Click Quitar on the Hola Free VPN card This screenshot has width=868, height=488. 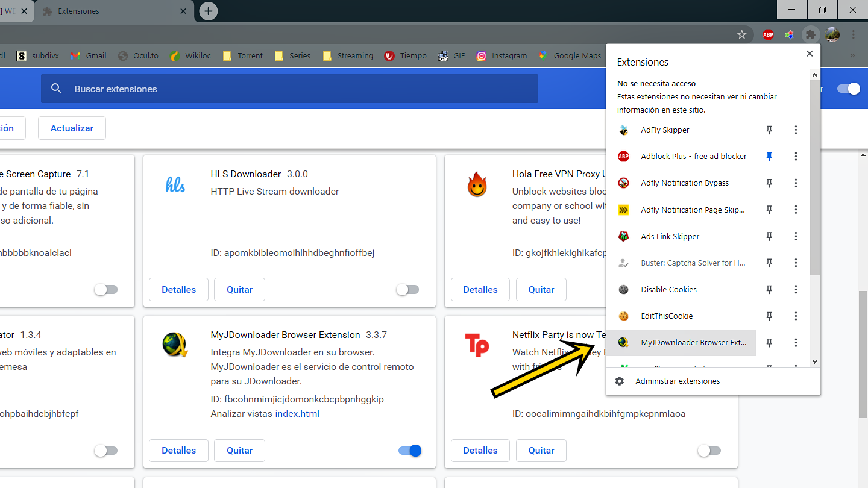click(x=541, y=290)
